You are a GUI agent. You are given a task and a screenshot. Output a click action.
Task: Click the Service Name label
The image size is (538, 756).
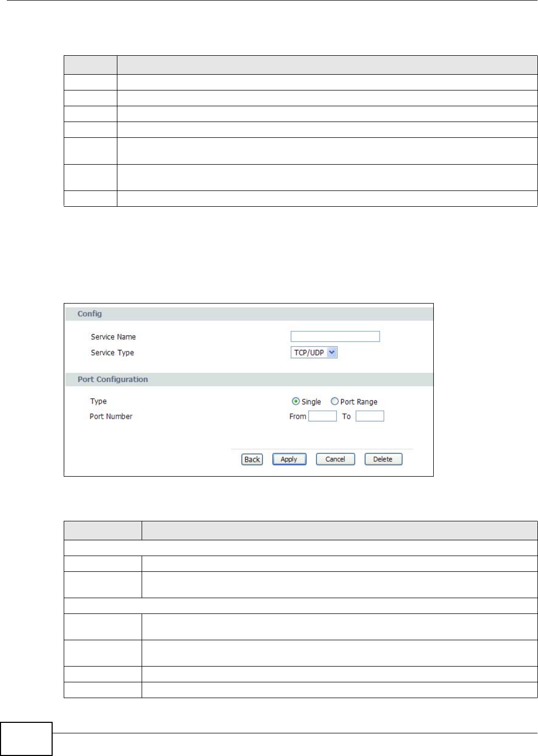point(113,337)
